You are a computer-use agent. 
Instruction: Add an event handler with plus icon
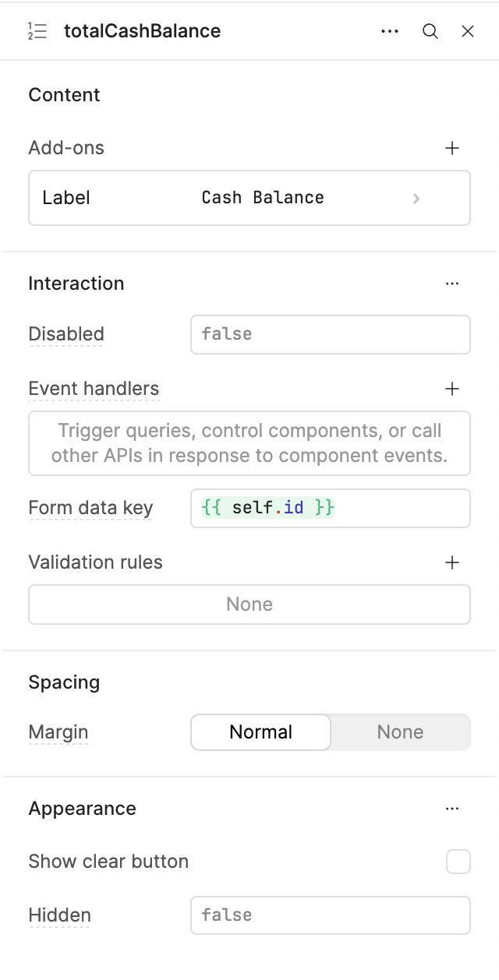coord(452,389)
